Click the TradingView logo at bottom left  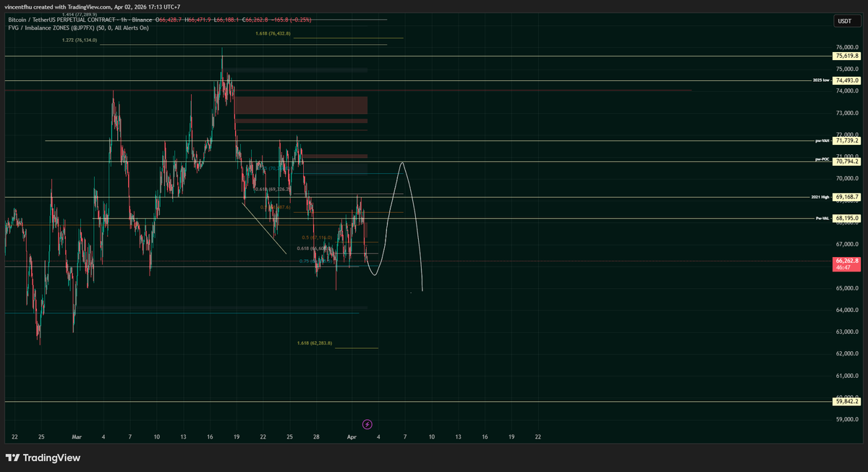[43, 458]
